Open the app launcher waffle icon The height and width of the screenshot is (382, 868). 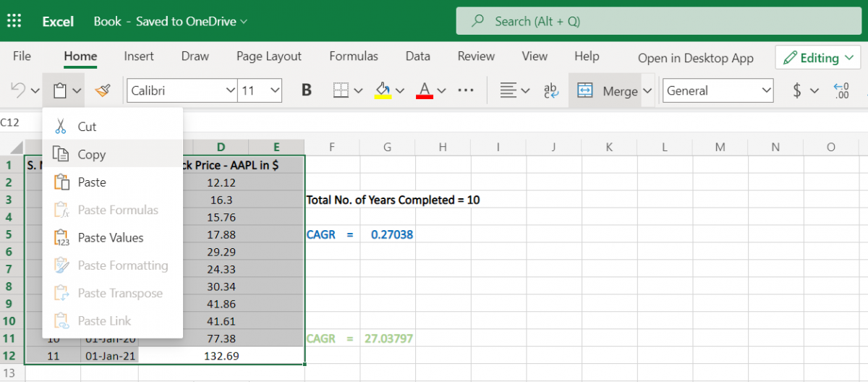tap(14, 21)
